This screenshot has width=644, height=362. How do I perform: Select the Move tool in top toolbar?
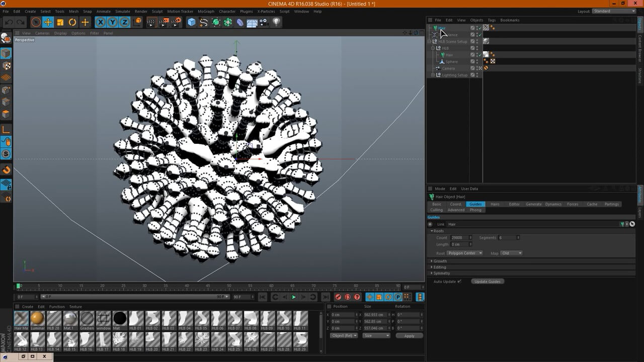click(x=48, y=22)
